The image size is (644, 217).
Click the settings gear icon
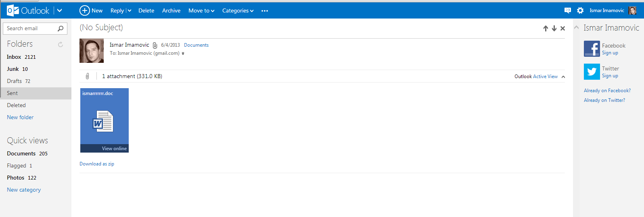click(580, 10)
